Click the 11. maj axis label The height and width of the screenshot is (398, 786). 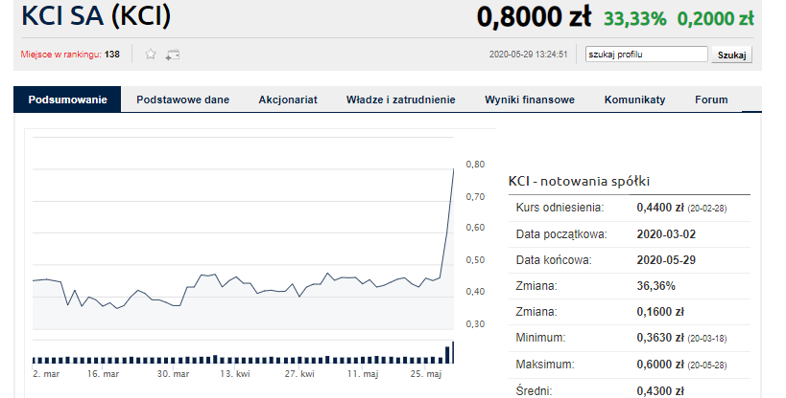click(x=362, y=374)
